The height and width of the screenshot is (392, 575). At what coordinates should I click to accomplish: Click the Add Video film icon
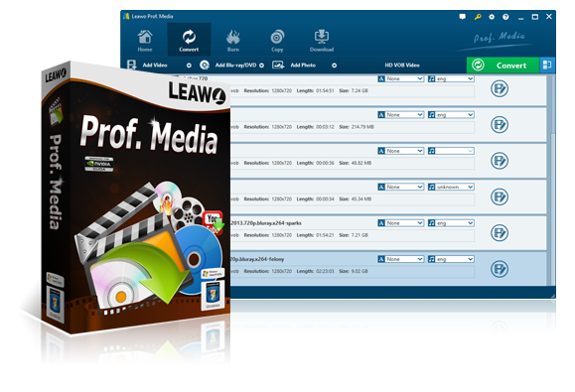(x=132, y=65)
